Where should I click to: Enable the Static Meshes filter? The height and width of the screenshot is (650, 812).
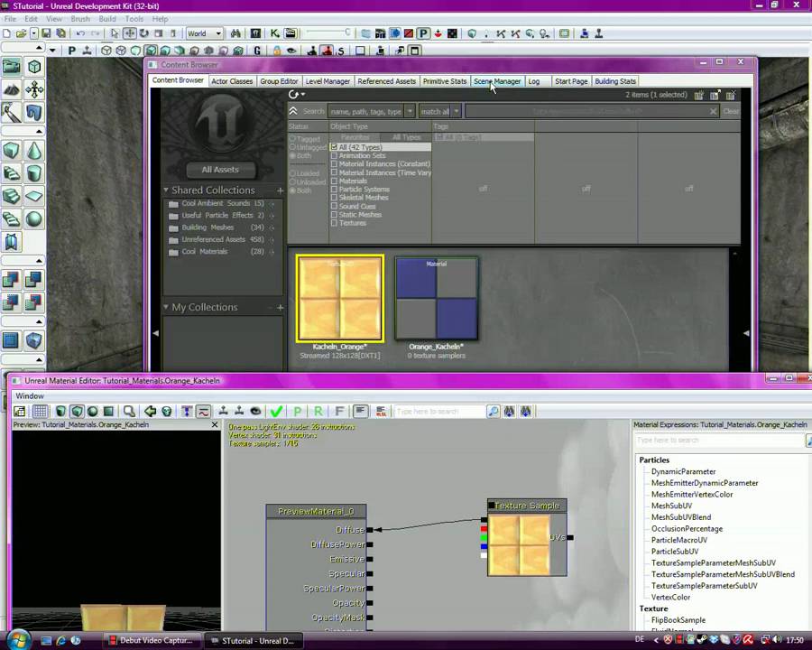[334, 215]
